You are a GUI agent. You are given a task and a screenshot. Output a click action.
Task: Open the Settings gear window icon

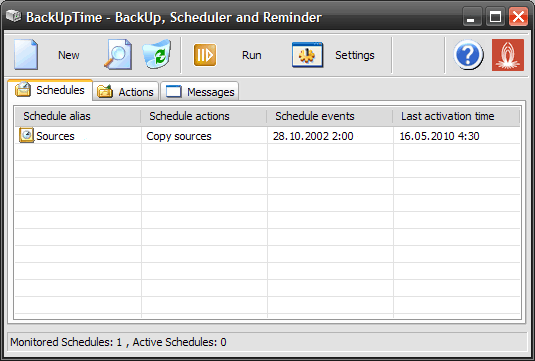(307, 55)
